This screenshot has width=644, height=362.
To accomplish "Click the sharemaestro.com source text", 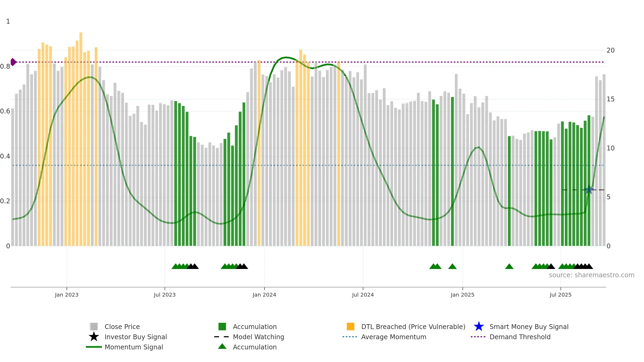I will [x=591, y=275].
